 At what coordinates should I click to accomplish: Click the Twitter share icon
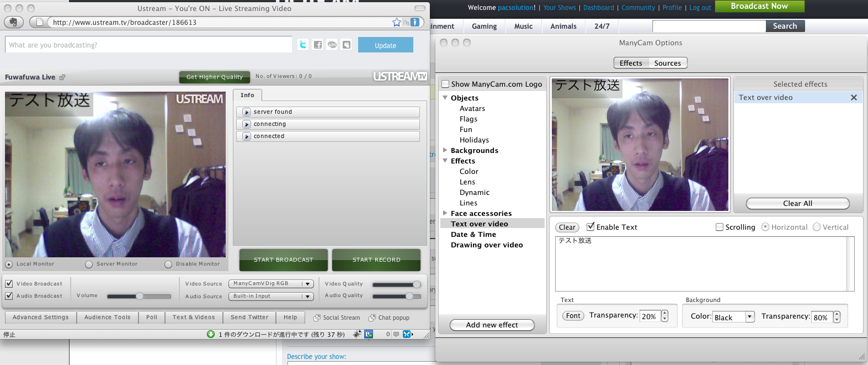coord(302,45)
